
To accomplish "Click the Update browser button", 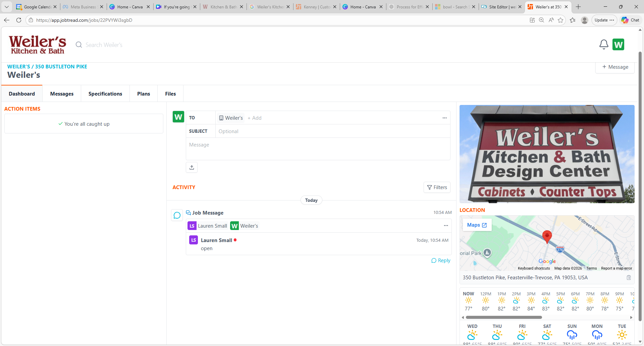I will 604,20.
